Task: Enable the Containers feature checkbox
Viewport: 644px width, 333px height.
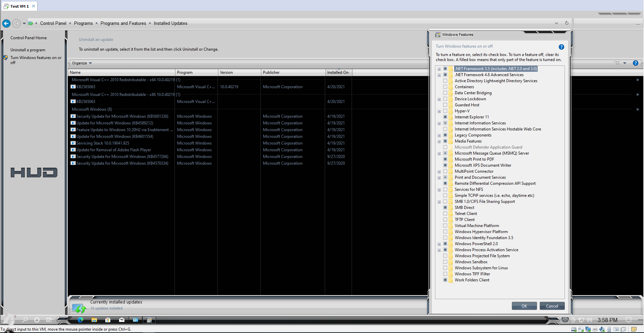Action: coord(445,87)
